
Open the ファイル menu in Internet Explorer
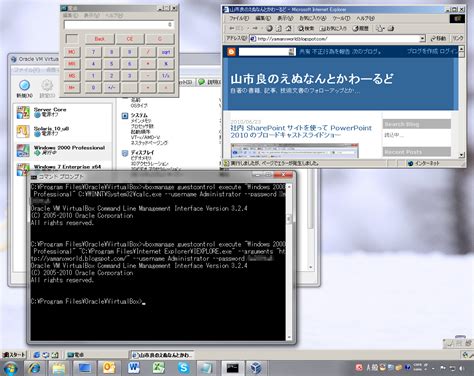coord(239,18)
